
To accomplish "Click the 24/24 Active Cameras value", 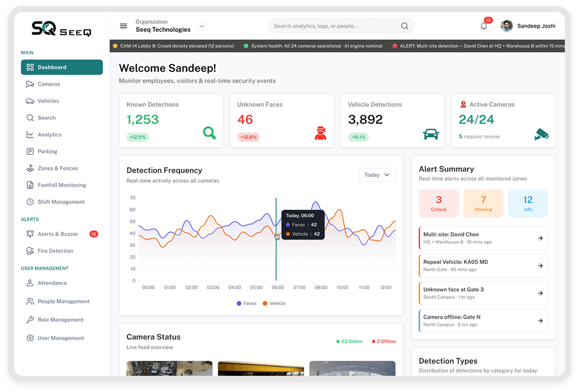I will (x=476, y=120).
